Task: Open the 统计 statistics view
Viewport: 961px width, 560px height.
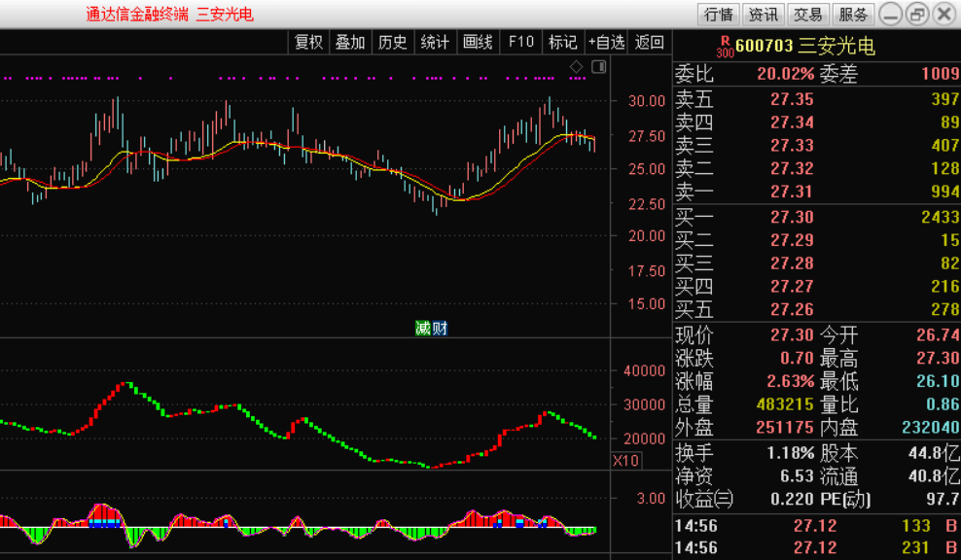Action: 436,42
